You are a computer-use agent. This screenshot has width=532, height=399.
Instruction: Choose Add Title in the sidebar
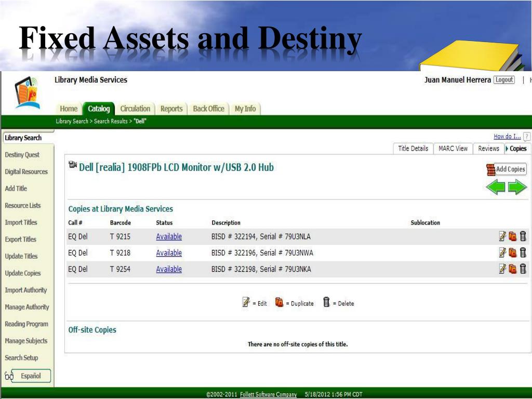[16, 189]
